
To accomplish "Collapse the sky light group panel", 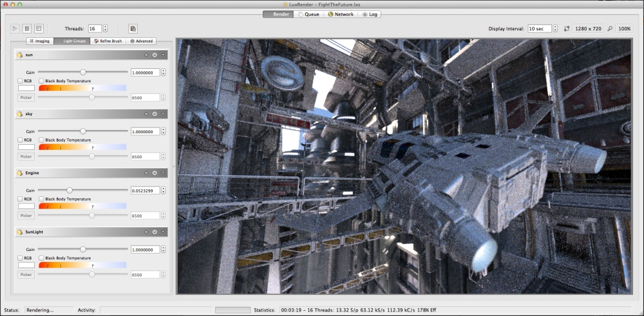I will tap(163, 114).
